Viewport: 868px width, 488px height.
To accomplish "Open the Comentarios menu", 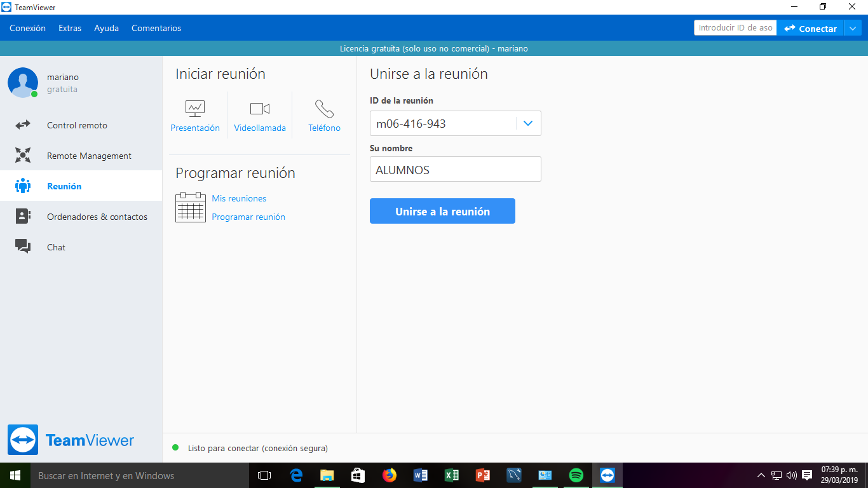I will click(x=156, y=28).
